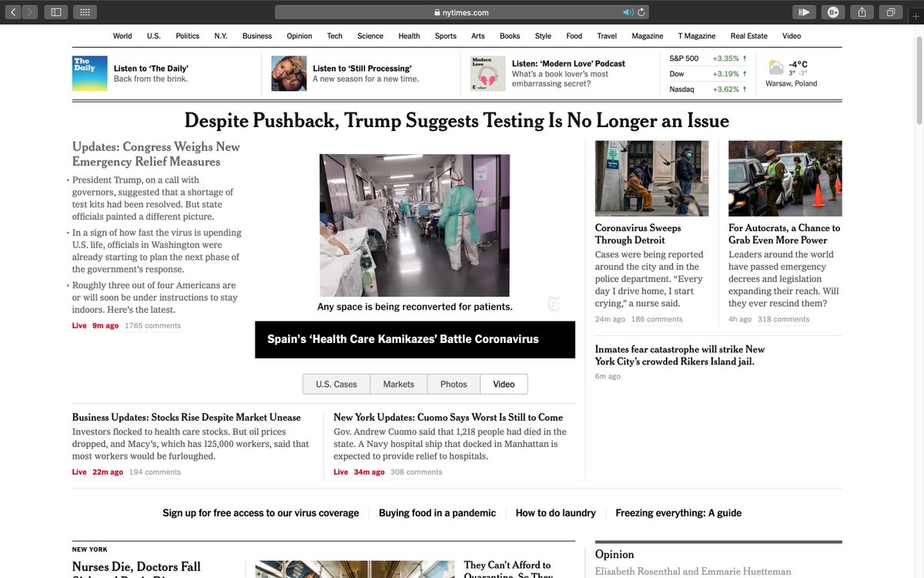The width and height of the screenshot is (924, 578).
Task: View the 1765 comments link
Action: [x=152, y=326]
